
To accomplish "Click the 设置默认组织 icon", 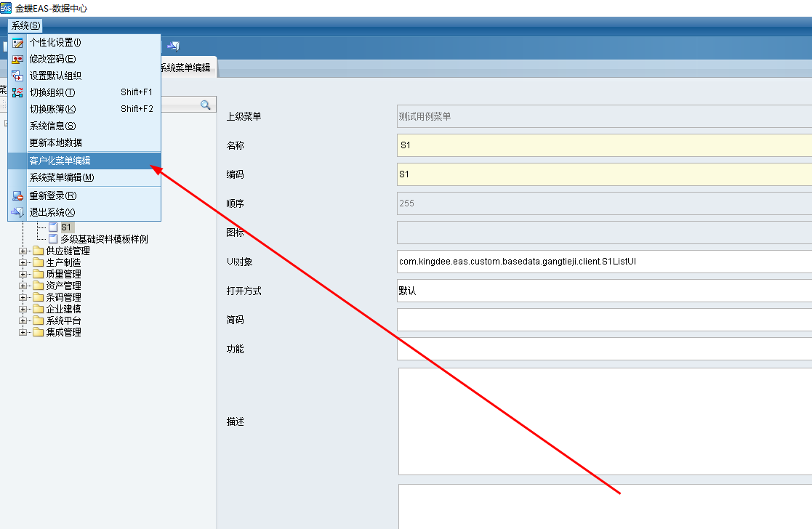I will 17,76.
